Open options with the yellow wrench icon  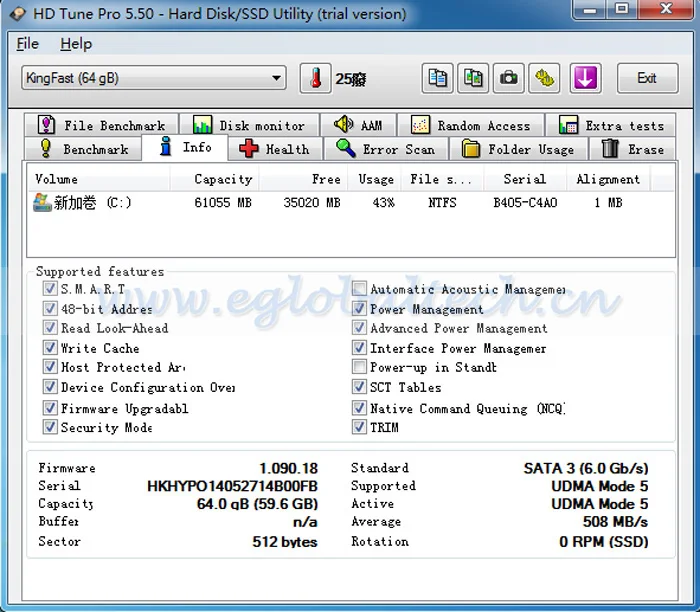pos(545,79)
